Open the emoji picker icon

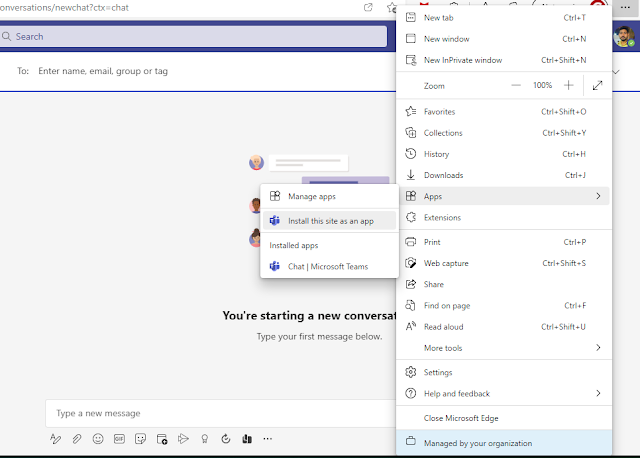pyautogui.click(x=98, y=439)
